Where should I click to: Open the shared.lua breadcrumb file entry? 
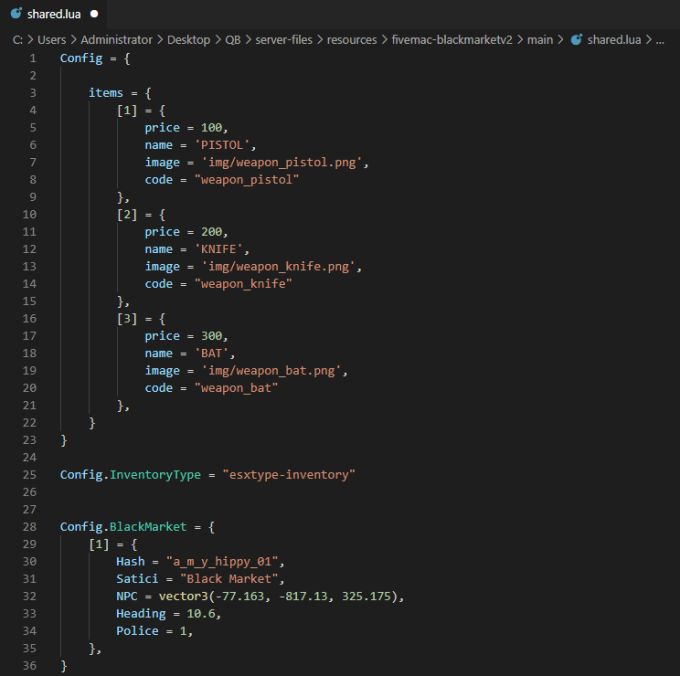613,40
